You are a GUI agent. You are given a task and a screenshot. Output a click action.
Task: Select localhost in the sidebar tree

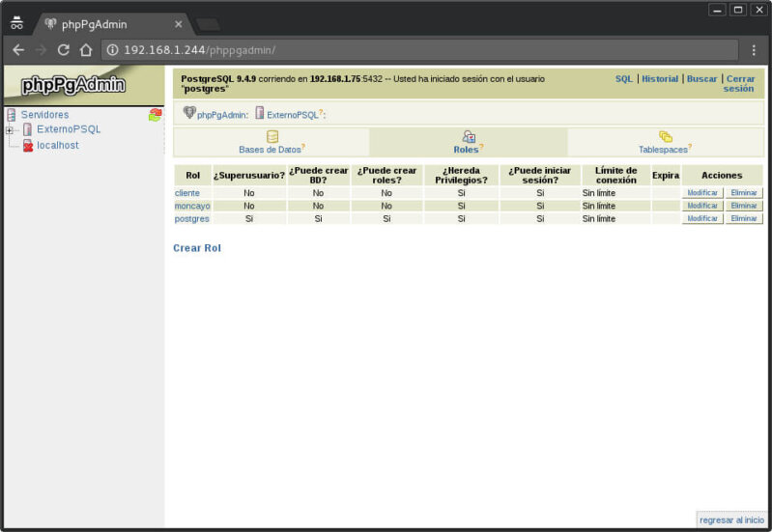(x=58, y=145)
